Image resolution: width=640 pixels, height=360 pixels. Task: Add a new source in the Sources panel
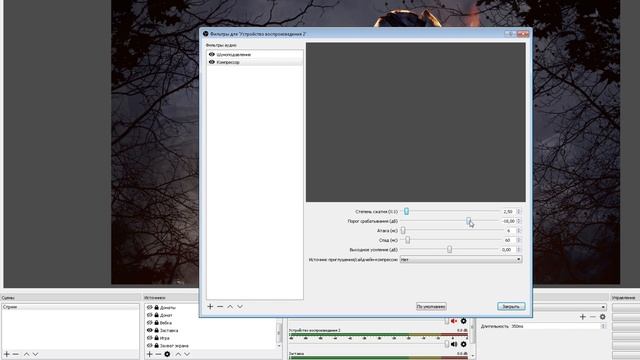click(149, 354)
